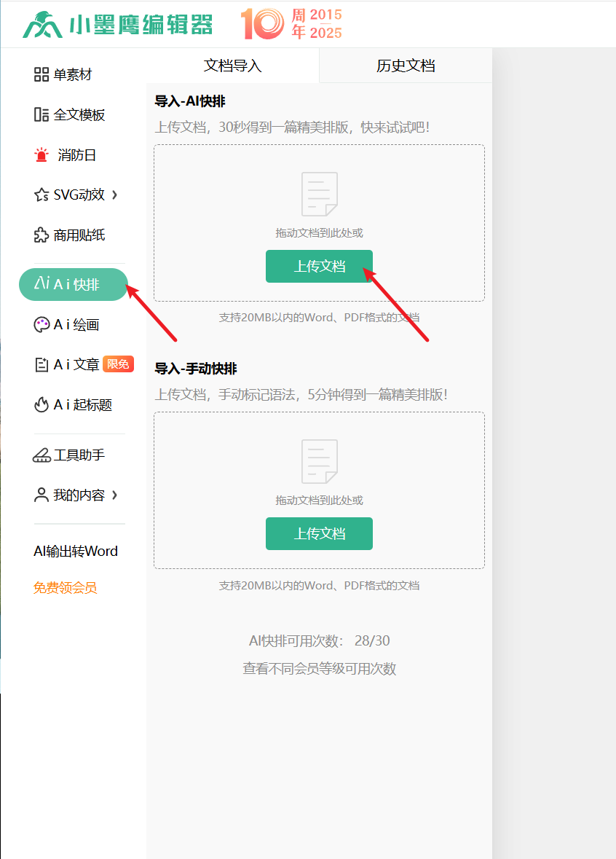
Task: Expand the SVG动效 submenu chevron
Action: 114,195
